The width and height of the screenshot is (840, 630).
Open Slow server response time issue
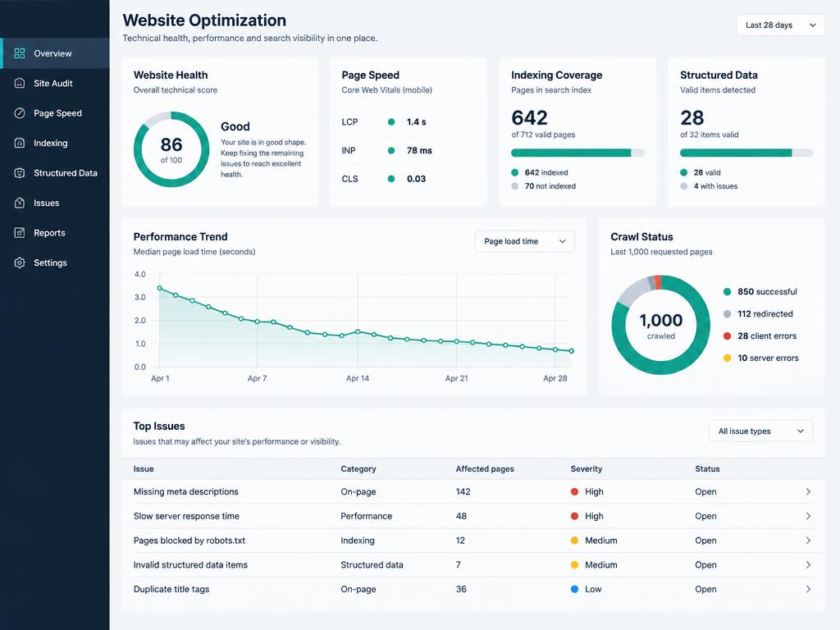186,516
